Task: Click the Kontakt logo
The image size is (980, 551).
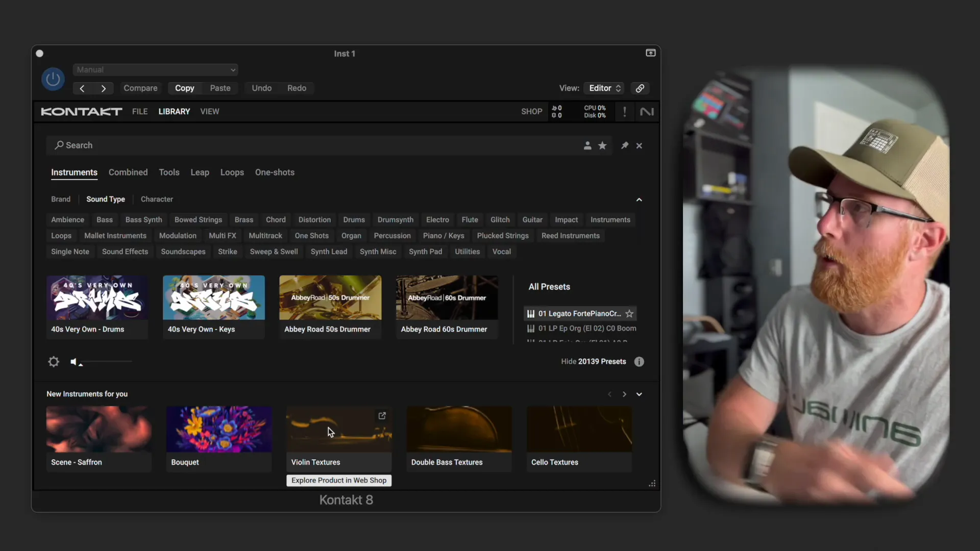Action: [81, 112]
